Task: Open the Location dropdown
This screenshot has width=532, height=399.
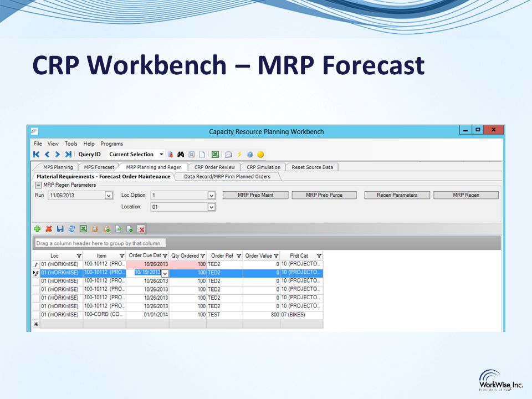Action: (211, 207)
